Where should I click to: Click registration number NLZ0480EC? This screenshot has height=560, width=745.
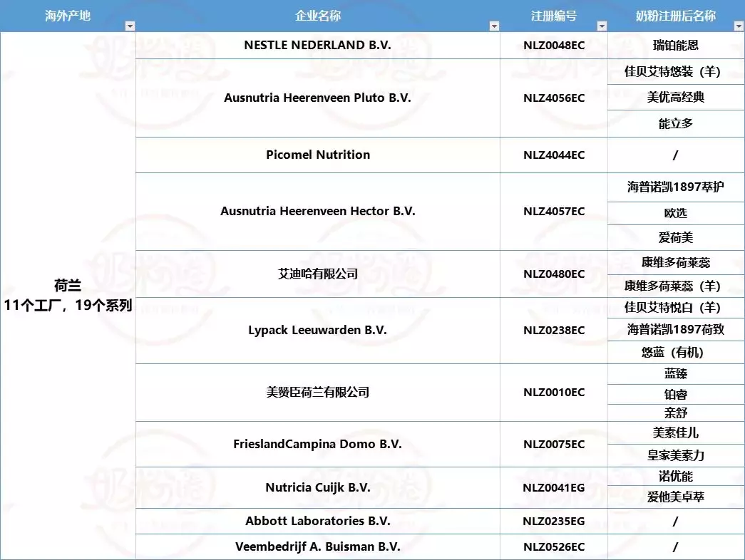coord(553,274)
